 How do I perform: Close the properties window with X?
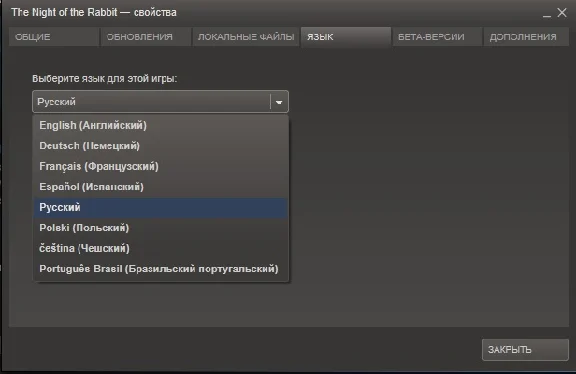click(562, 12)
